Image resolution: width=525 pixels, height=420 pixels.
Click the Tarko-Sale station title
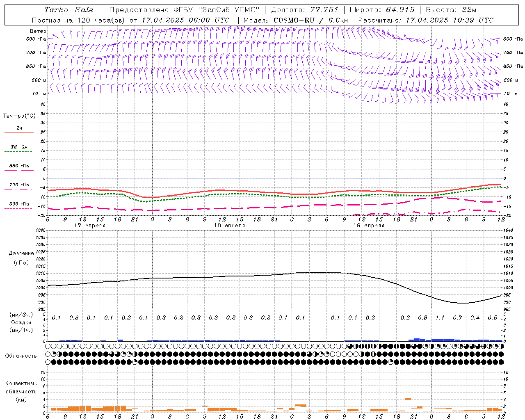(69, 10)
